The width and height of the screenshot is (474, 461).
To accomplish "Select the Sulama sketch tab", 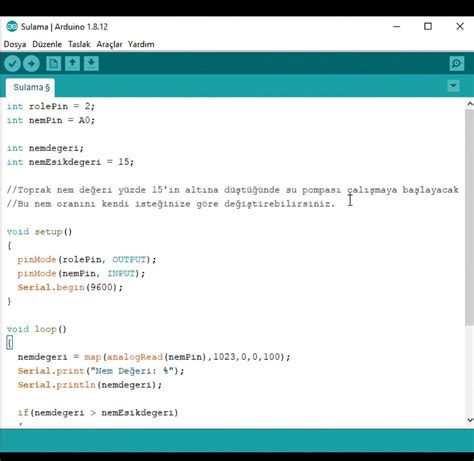I will 31,88.
